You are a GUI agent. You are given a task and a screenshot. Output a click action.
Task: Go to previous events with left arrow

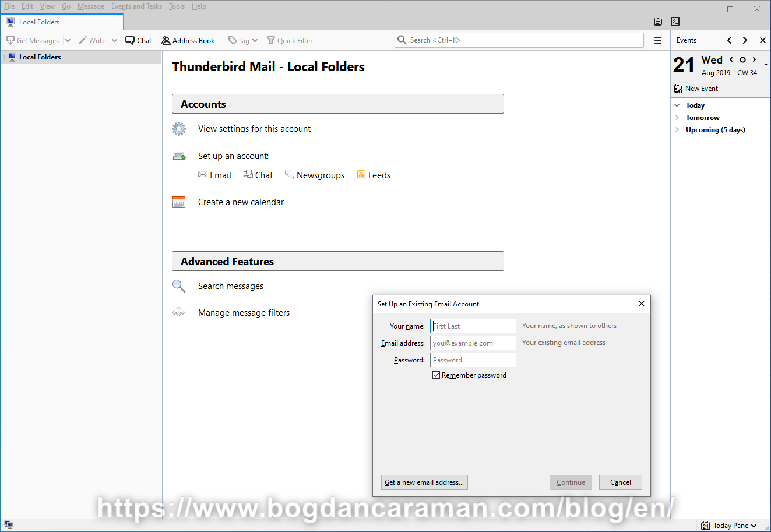[x=730, y=40]
